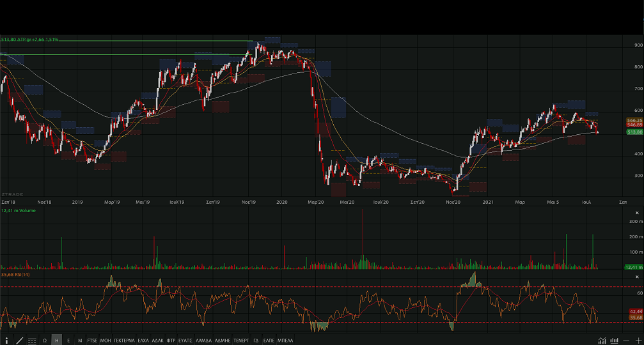Zoom out using the minus icon
Viewport: 644px width, 345px height.
(x=626, y=341)
